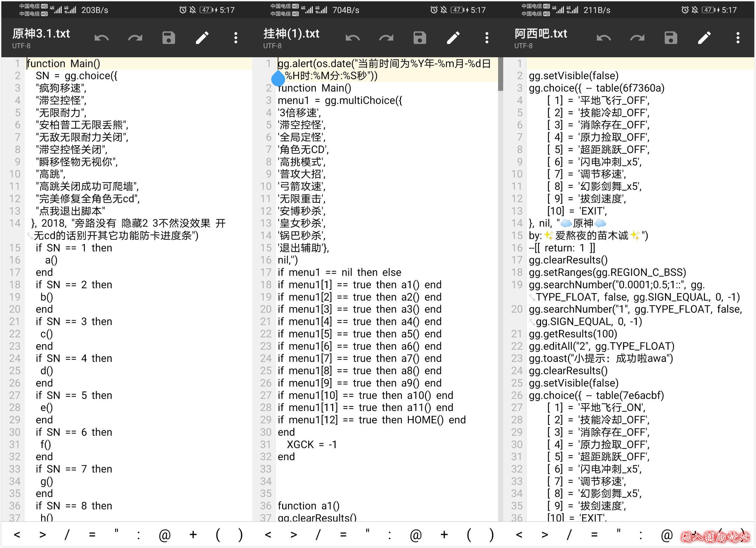Tap 'gg.getResults(100)' in 阿西吧.txt
756x548 pixels.
point(573,334)
